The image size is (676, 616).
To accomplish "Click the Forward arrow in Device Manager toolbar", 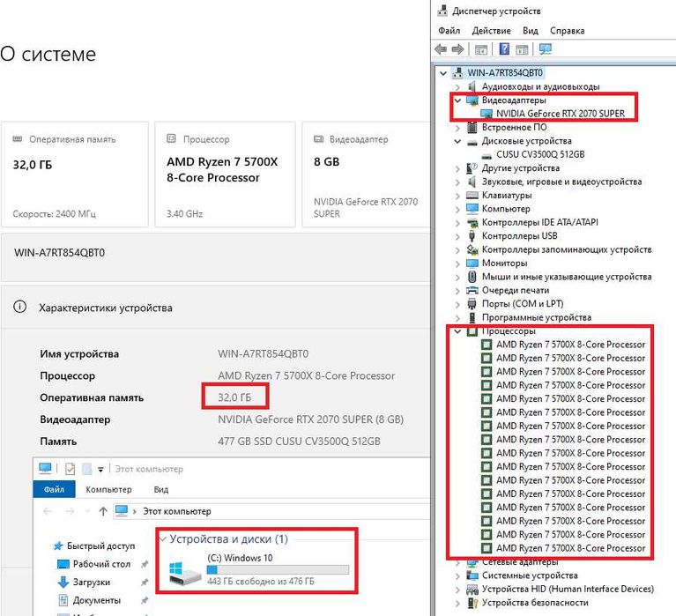I will [x=457, y=49].
